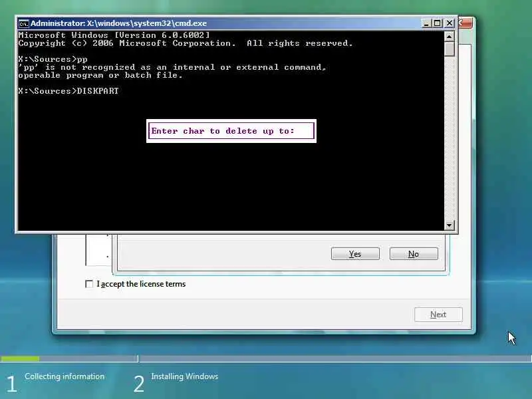Close the cmd.exe window
532x399 pixels.
[450, 23]
